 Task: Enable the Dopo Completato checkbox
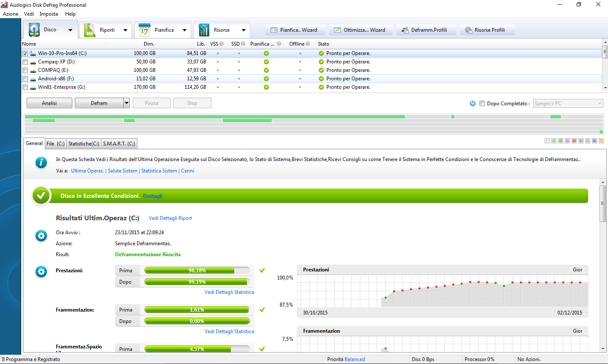click(482, 104)
